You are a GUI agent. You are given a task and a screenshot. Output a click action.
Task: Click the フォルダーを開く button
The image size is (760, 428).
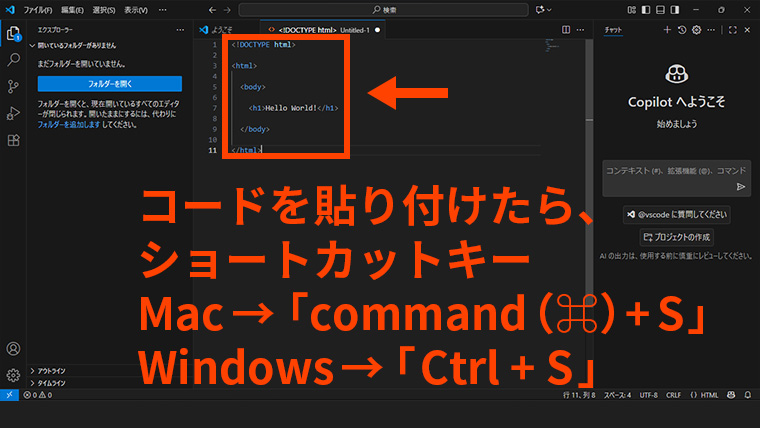[109, 84]
